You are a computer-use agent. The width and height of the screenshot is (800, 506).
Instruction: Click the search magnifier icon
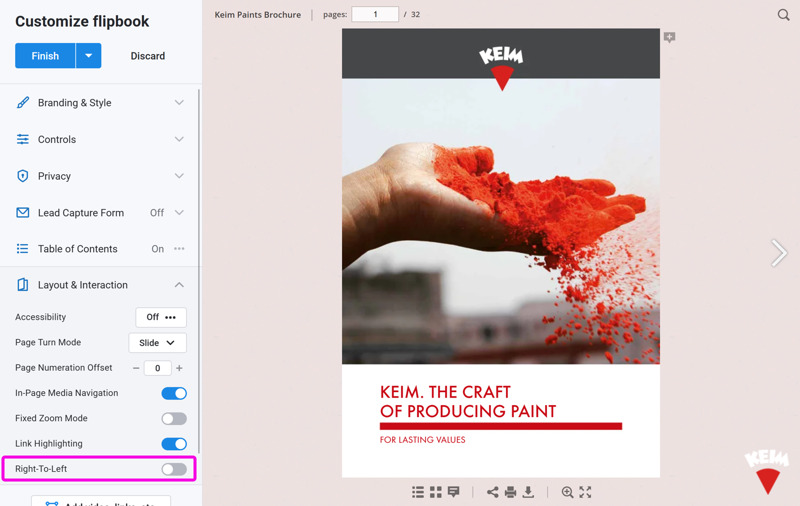783,15
